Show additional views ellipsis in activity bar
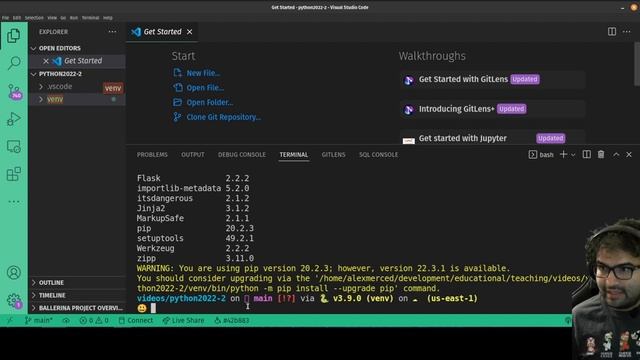The image size is (640, 360). click(x=13, y=201)
